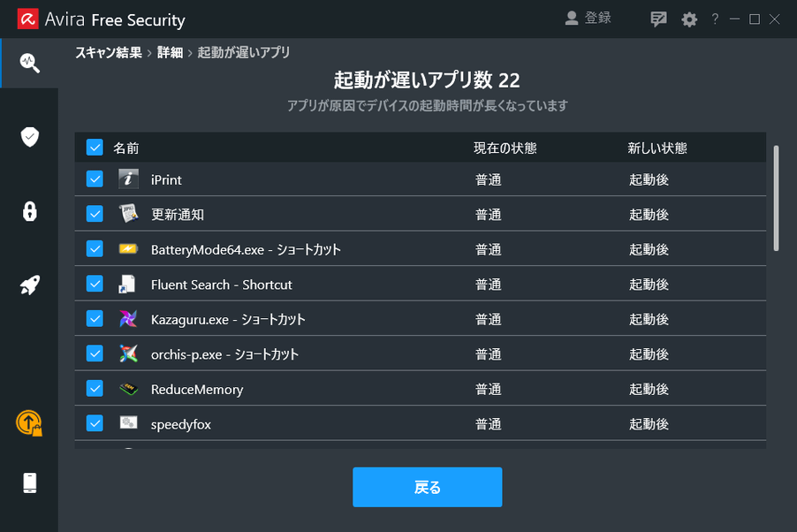The height and width of the screenshot is (532, 797).
Task: Click the Kazaguru pinwheel icon
Action: (128, 318)
